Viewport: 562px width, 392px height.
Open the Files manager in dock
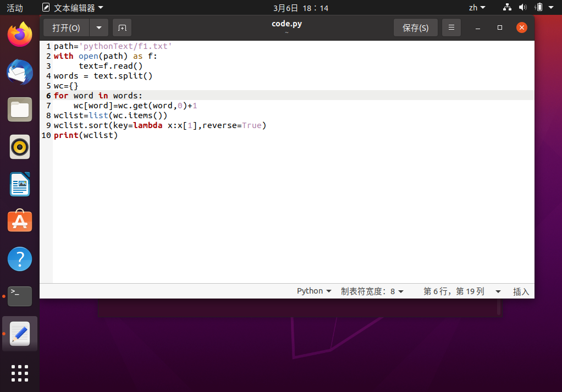20,109
